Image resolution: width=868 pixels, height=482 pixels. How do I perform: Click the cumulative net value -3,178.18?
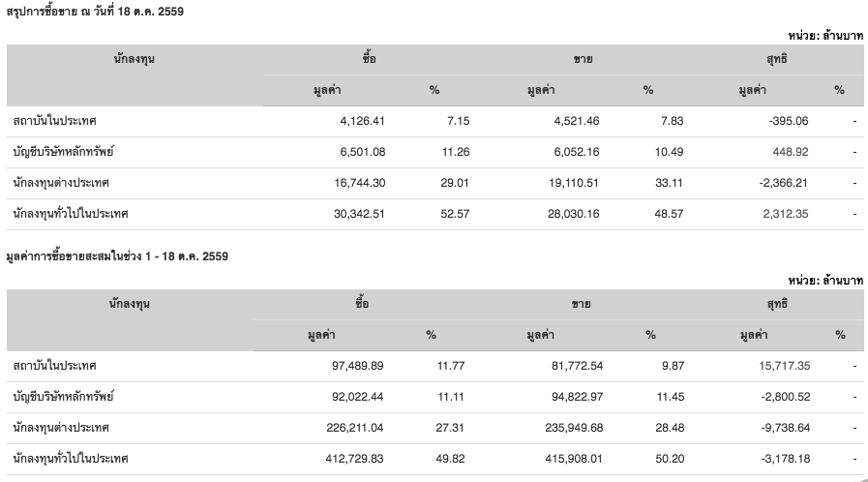tap(785, 459)
